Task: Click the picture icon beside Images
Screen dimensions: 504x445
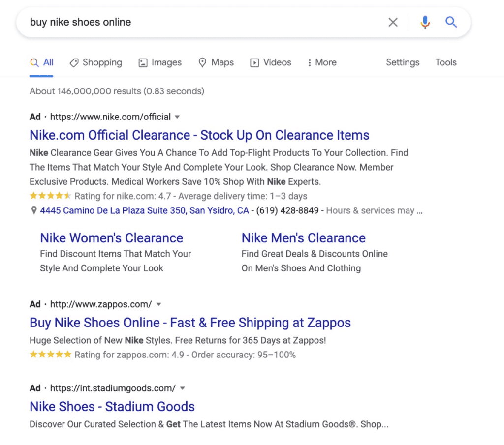Action: (x=143, y=62)
